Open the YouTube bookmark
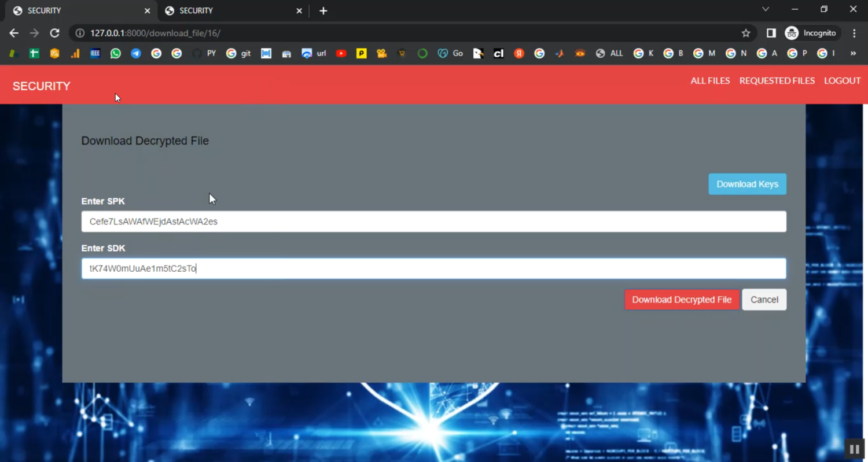This screenshot has width=868, height=462. click(341, 53)
